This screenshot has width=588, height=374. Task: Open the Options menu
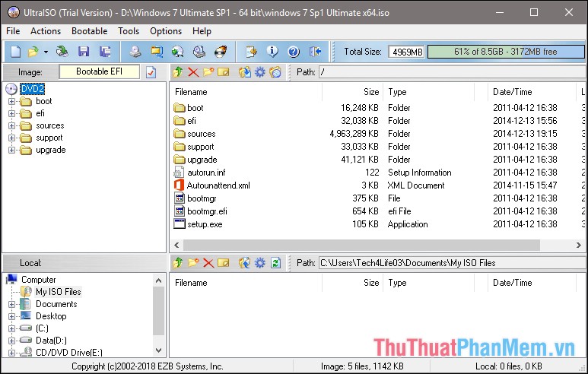coord(166,31)
